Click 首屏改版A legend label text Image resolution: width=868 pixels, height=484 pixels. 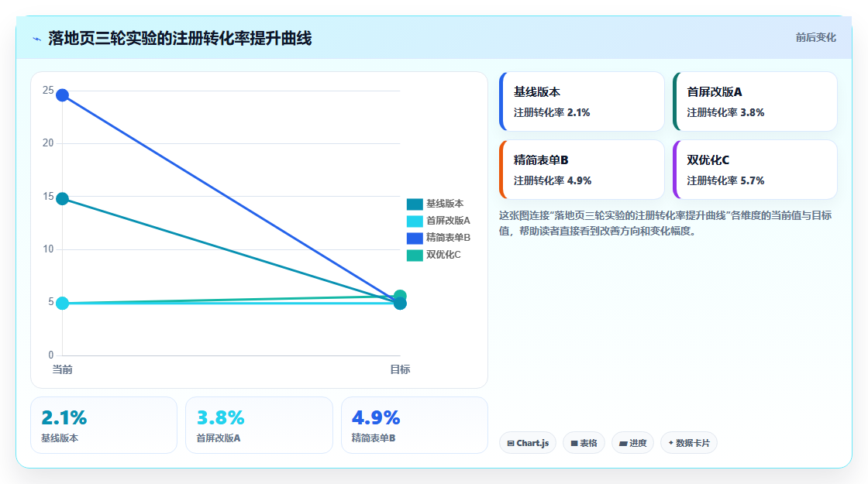pyautogui.click(x=448, y=221)
